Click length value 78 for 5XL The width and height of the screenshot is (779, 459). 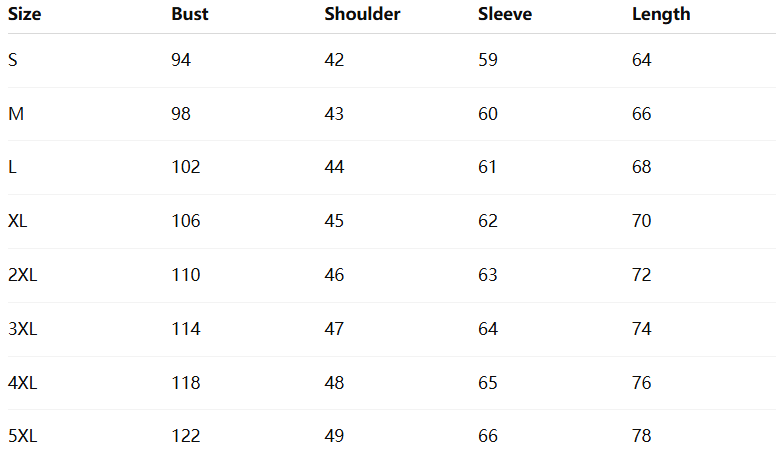click(x=642, y=436)
